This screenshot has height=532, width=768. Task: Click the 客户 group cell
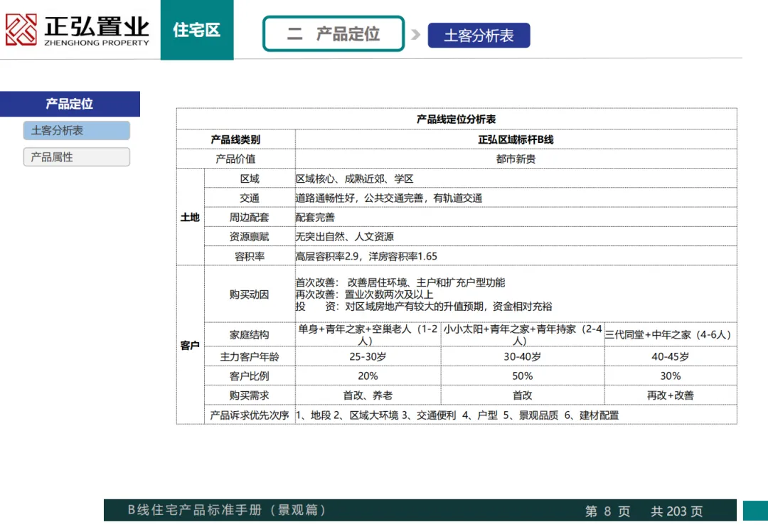tap(190, 346)
